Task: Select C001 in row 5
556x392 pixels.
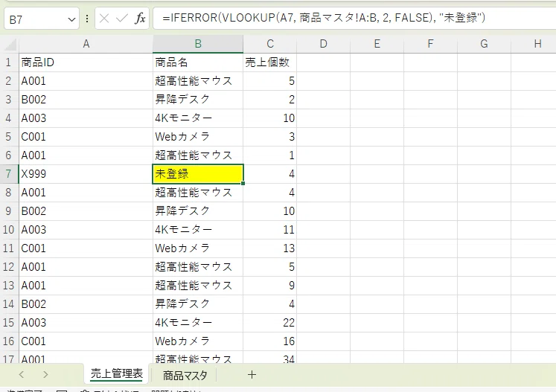Action: tap(86, 137)
